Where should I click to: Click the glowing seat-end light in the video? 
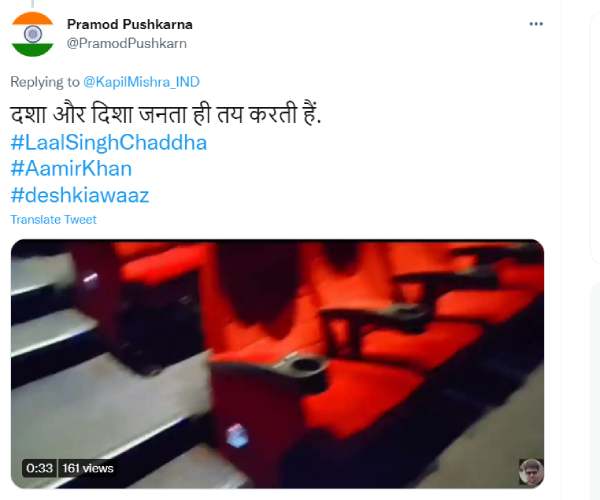coord(237,436)
